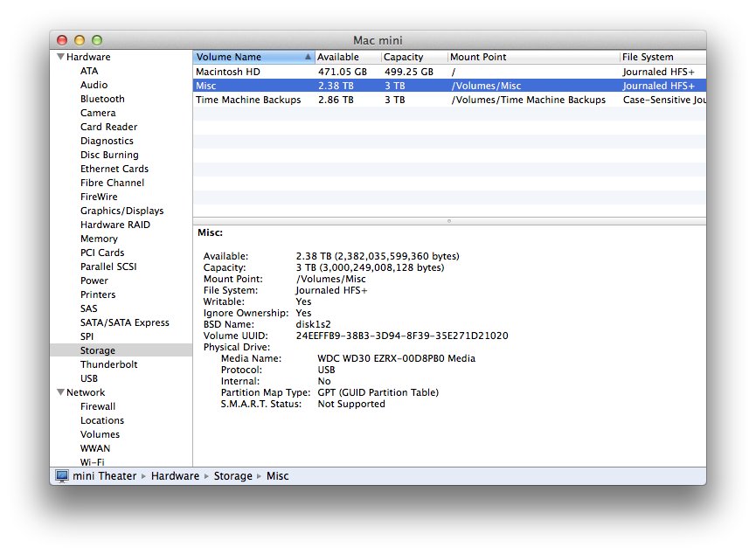Select Graphics/Displays in the sidebar
This screenshot has width=756, height=554.
pyautogui.click(x=122, y=211)
